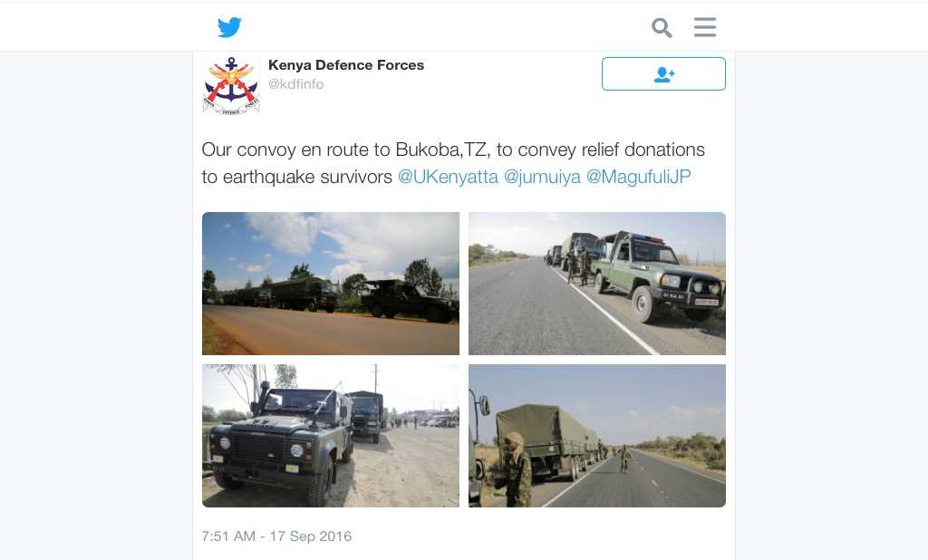View photo of green pickup truck
The image size is (928, 560).
[597, 284]
